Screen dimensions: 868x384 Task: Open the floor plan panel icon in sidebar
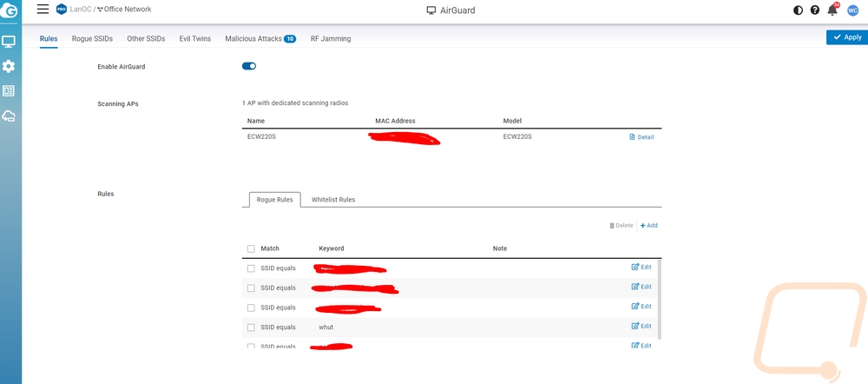pos(9,91)
